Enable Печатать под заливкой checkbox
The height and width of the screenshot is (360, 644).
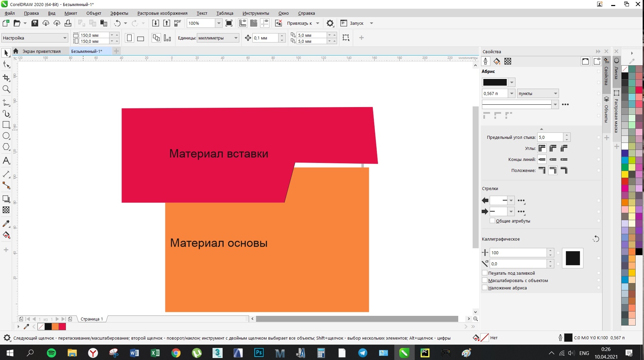pos(485,273)
